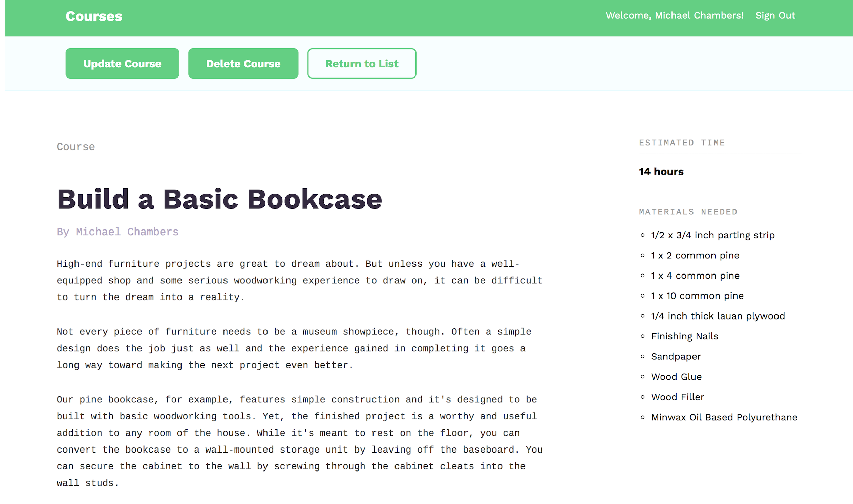Click the By Michael Chambers author line

118,232
